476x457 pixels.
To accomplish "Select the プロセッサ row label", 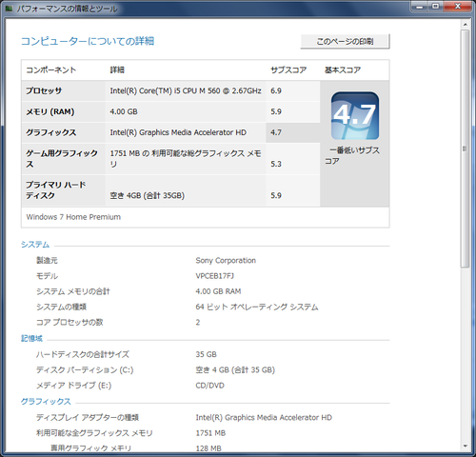I will click(44, 90).
